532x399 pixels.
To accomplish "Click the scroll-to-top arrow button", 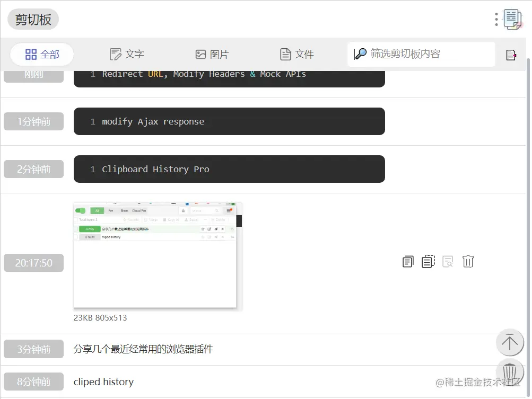I will click(x=510, y=342).
